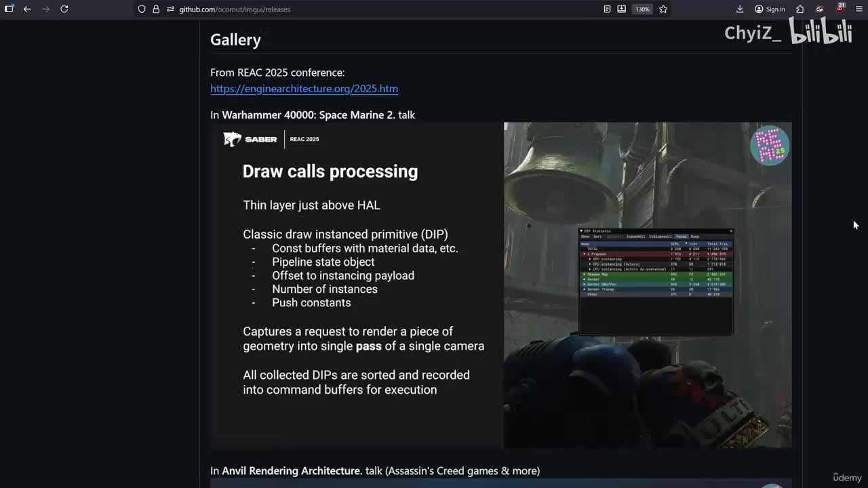The height and width of the screenshot is (488, 868).
Task: Click 'Offset to instancing payload' bullet text
Action: [x=343, y=275]
